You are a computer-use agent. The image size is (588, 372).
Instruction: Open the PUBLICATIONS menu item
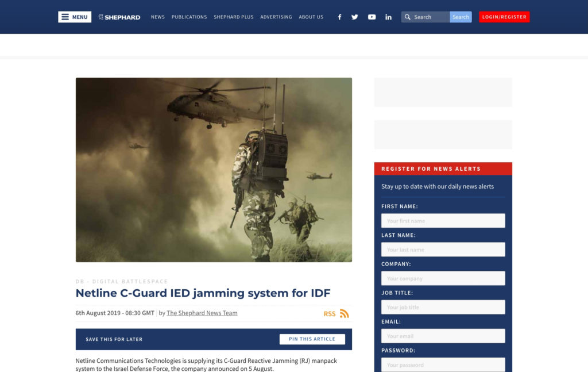coord(189,17)
